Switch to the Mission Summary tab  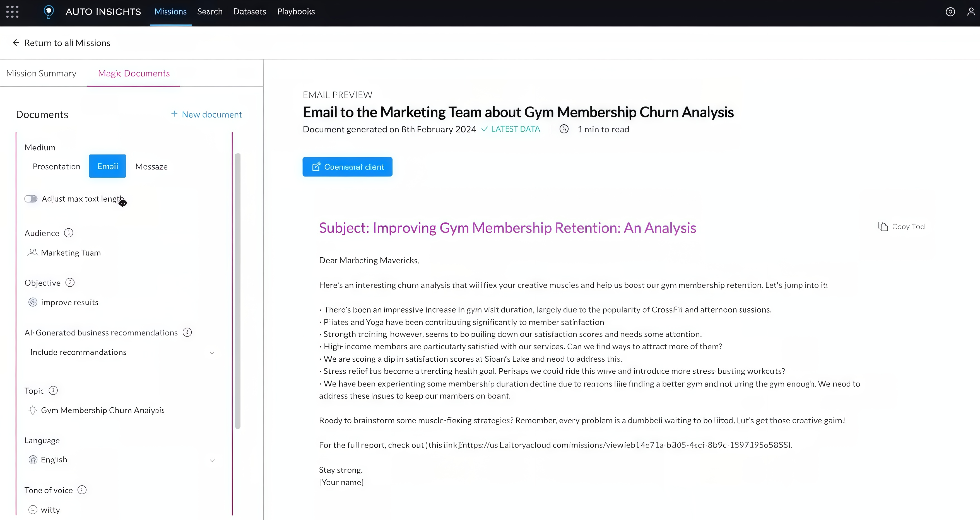coord(42,73)
